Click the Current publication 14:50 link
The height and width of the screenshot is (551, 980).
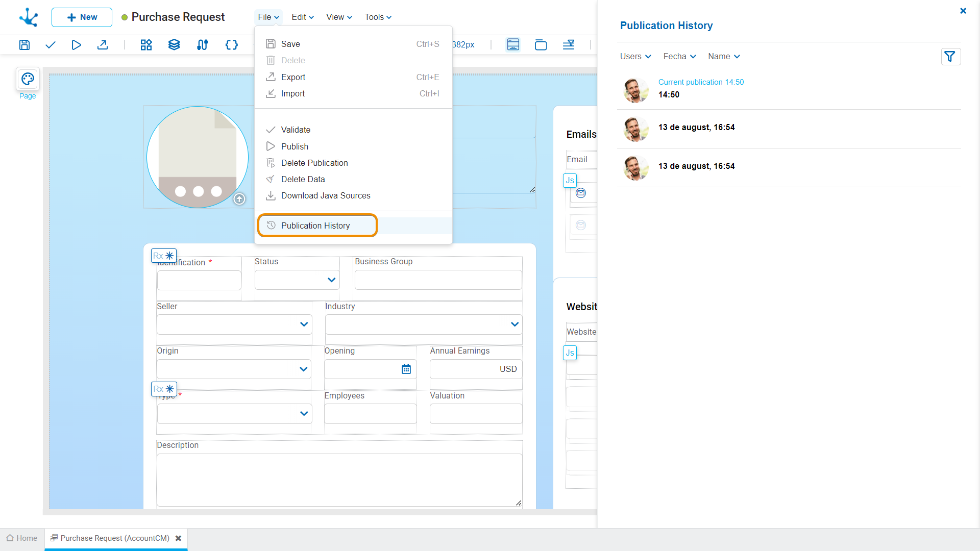[x=701, y=82]
